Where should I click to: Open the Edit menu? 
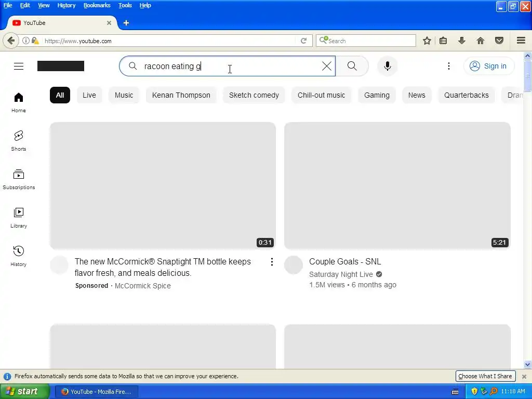pyautogui.click(x=25, y=5)
